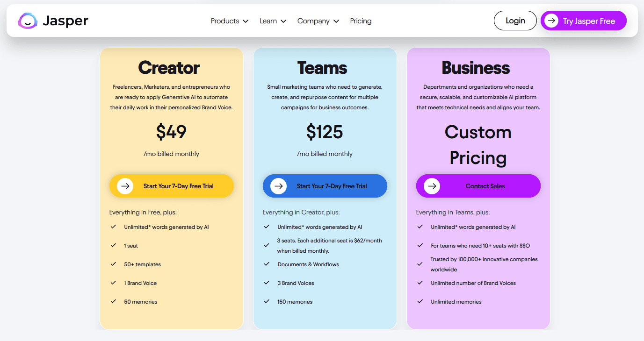Click the checkmark beside '150 memories'
Screen dimensions: 644x341
pyautogui.click(x=267, y=301)
